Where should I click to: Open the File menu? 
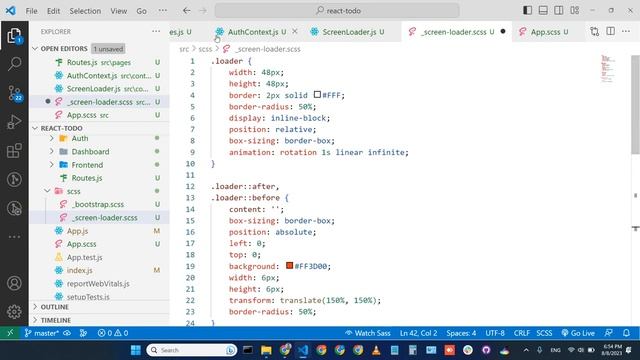click(31, 11)
